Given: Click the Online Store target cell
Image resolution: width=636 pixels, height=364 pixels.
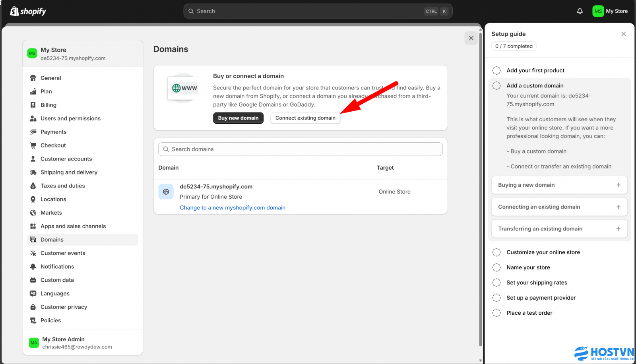Looking at the screenshot, I should click(394, 192).
